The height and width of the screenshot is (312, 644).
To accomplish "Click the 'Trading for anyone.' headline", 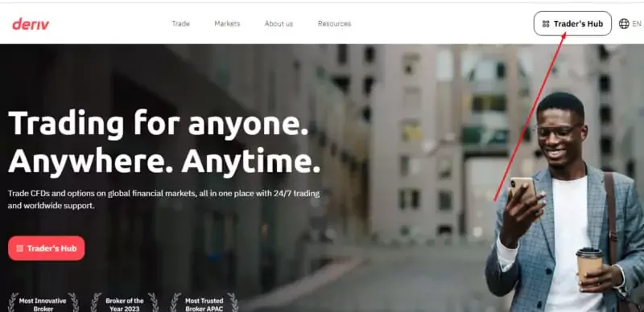I will click(158, 123).
